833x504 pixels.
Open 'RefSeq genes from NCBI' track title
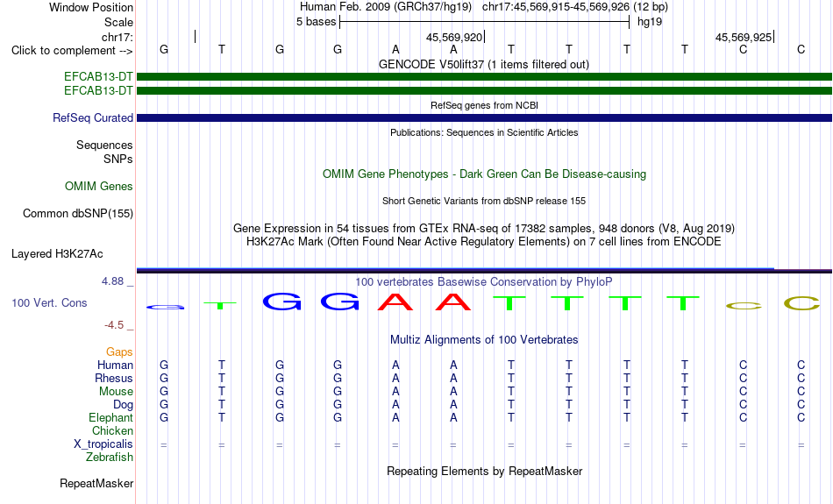coord(484,105)
